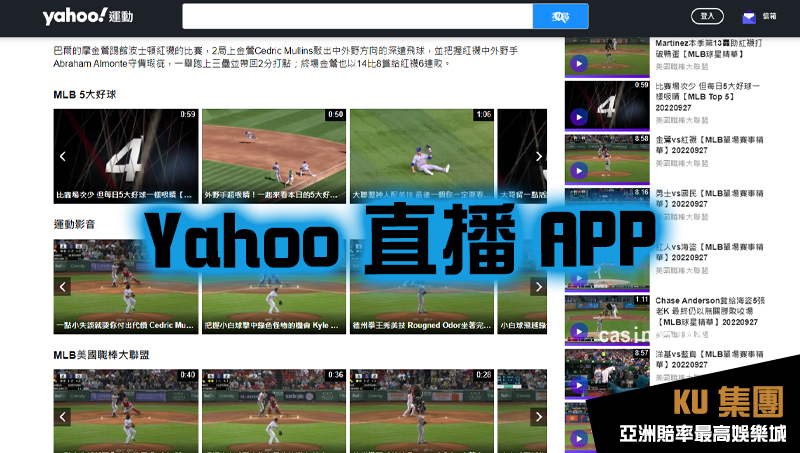Show next videos in MLB 5大好球 carousel
This screenshot has height=453, width=800.
(x=539, y=156)
